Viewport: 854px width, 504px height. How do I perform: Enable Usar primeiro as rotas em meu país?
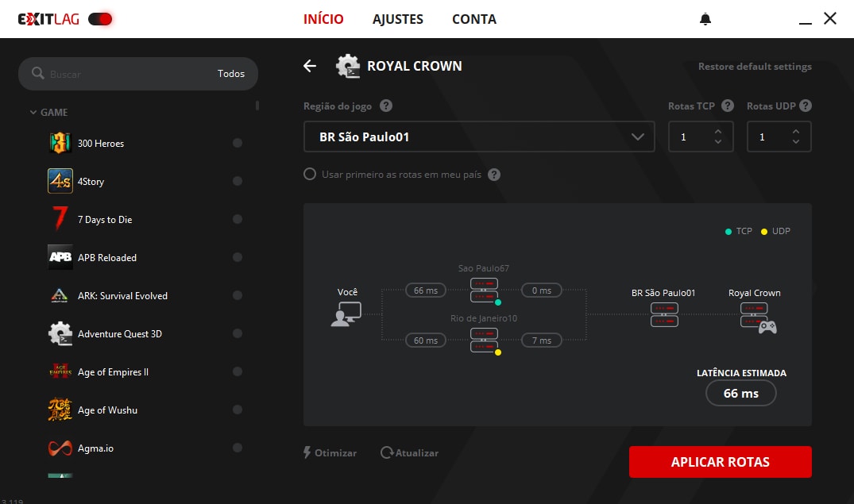click(310, 175)
